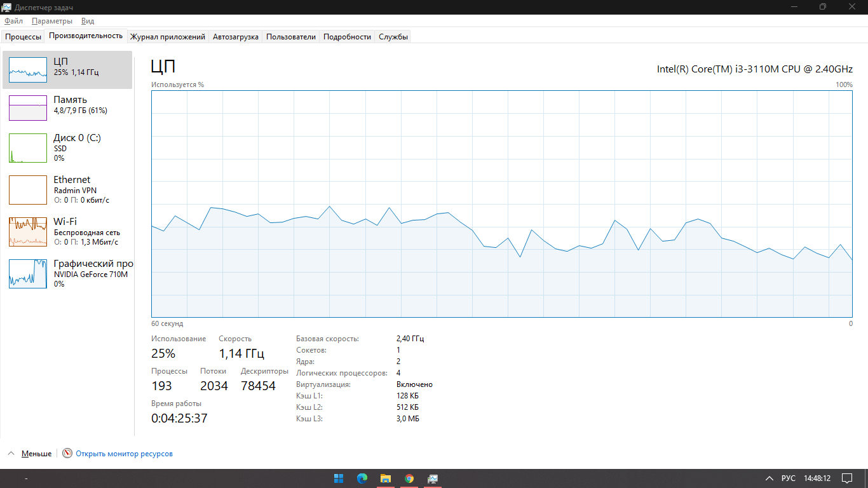The image size is (868, 488).
Task: Click the Виртуализация Включено value
Action: (414, 384)
